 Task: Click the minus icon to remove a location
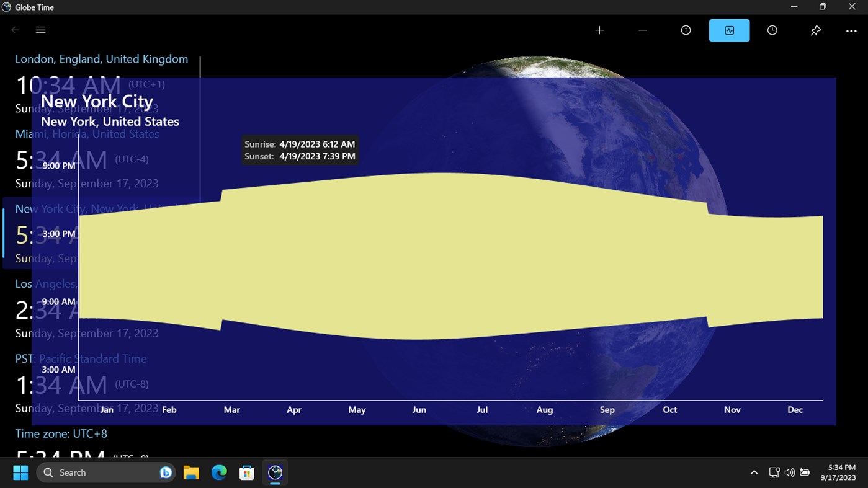643,30
